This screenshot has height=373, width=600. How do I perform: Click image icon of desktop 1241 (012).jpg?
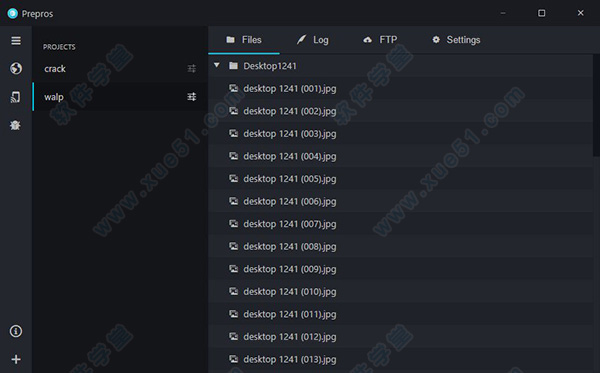click(x=233, y=337)
